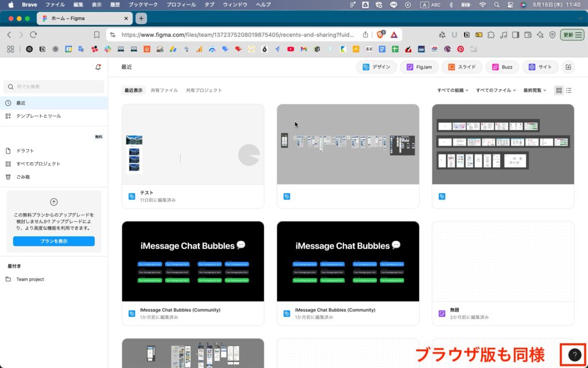Click the Brave Shields lion icon

point(380,34)
